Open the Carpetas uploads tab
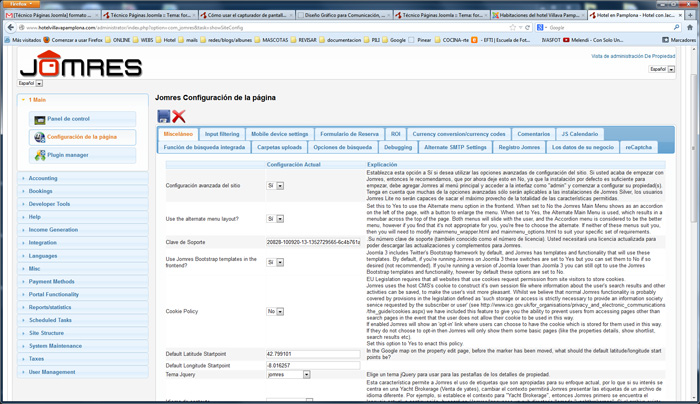This screenshot has height=404, width=700. [279, 147]
